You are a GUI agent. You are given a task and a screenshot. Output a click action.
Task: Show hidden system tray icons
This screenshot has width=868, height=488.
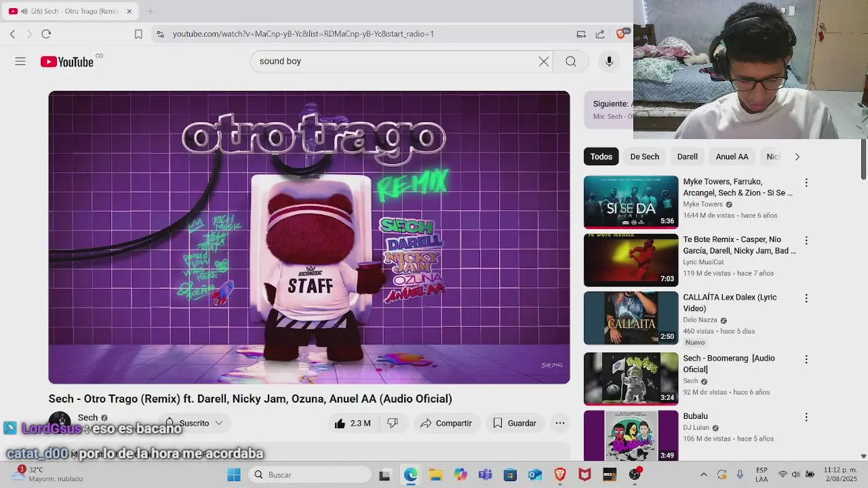tap(703, 474)
